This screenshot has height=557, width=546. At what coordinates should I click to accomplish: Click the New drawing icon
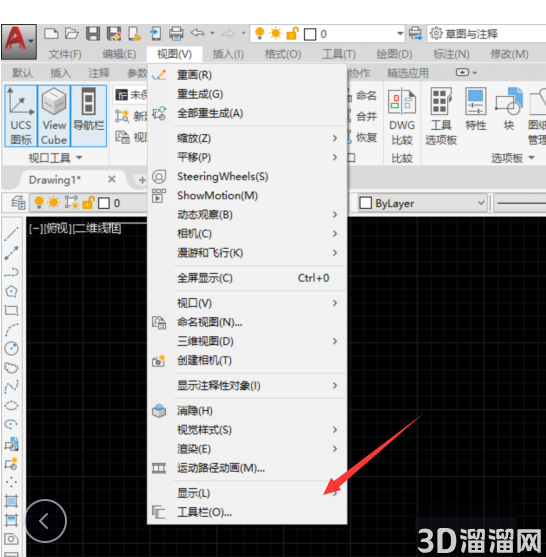51,34
